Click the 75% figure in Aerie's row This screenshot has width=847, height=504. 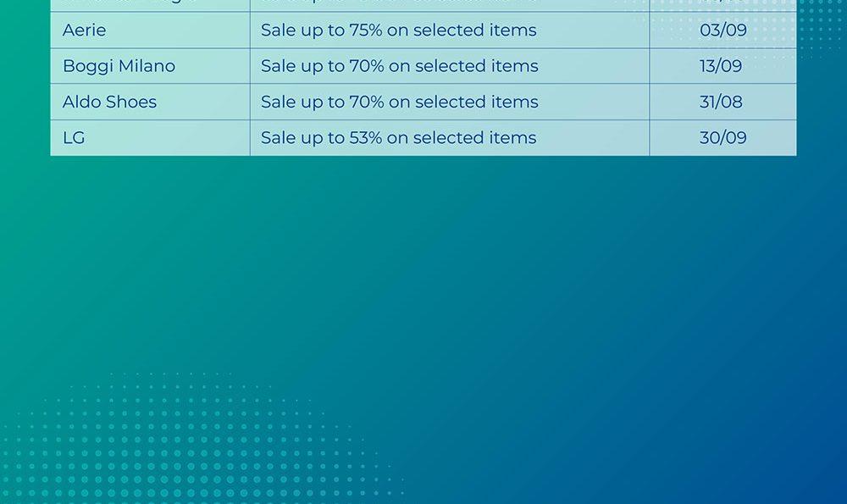[x=366, y=30]
